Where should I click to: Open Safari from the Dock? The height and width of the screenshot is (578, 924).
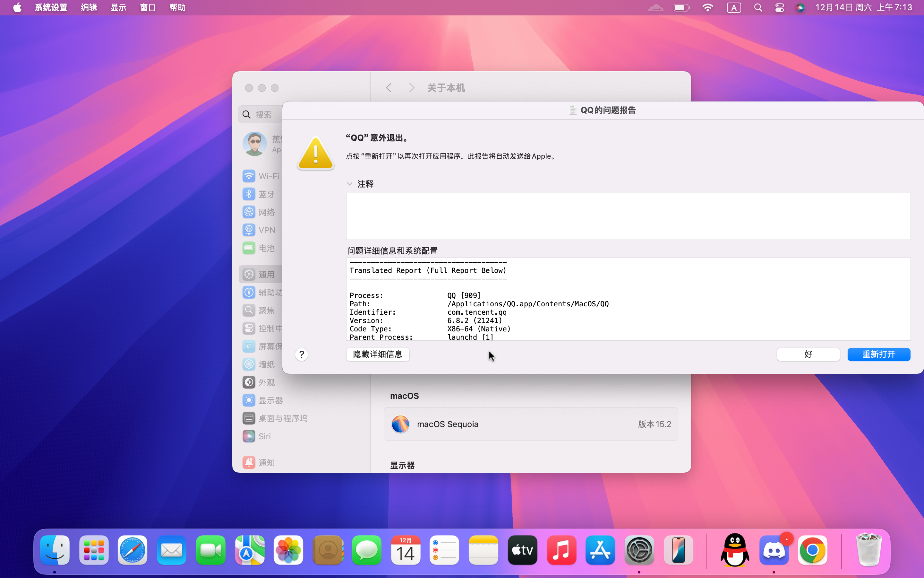[133, 550]
